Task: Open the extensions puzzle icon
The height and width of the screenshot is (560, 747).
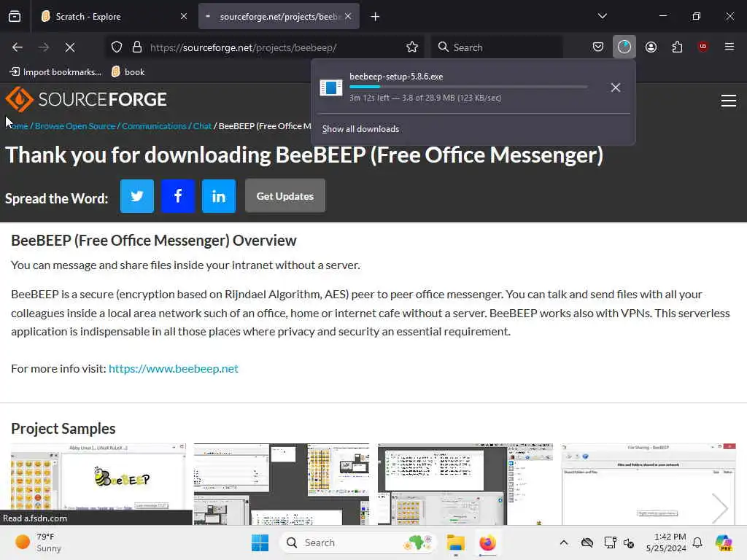Action: pyautogui.click(x=677, y=47)
